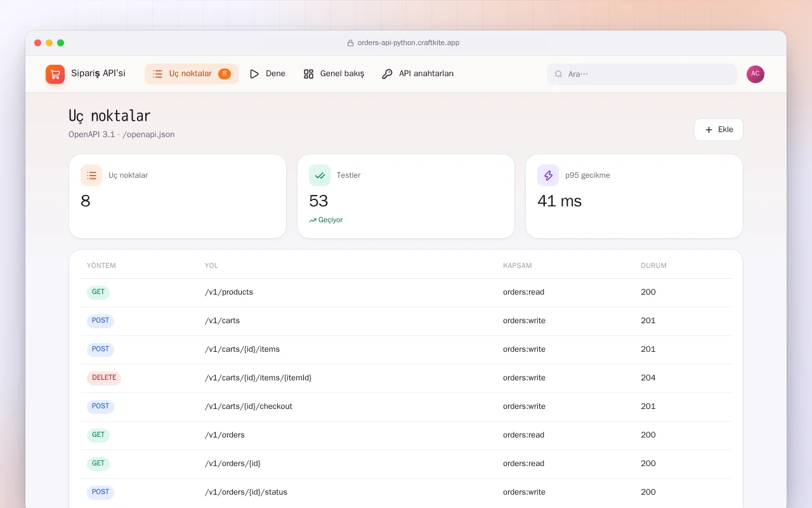The image size is (812, 508).
Task: Click the shopping cart app logo
Action: tap(55, 74)
